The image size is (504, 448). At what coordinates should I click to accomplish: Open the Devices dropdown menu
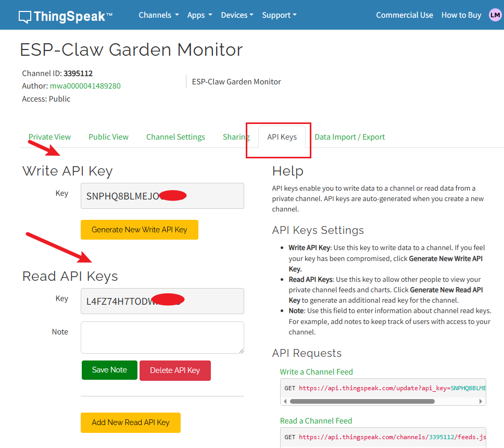click(x=237, y=15)
